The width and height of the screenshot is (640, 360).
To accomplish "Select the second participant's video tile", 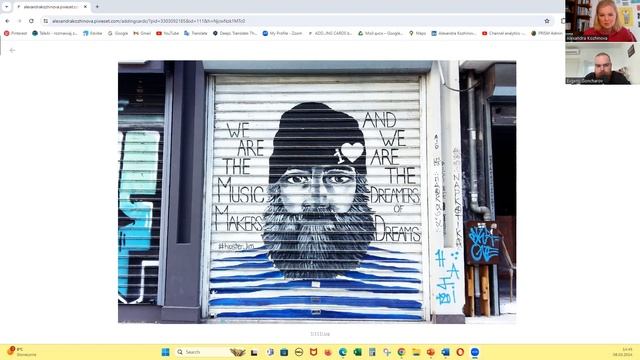I will coord(601,64).
